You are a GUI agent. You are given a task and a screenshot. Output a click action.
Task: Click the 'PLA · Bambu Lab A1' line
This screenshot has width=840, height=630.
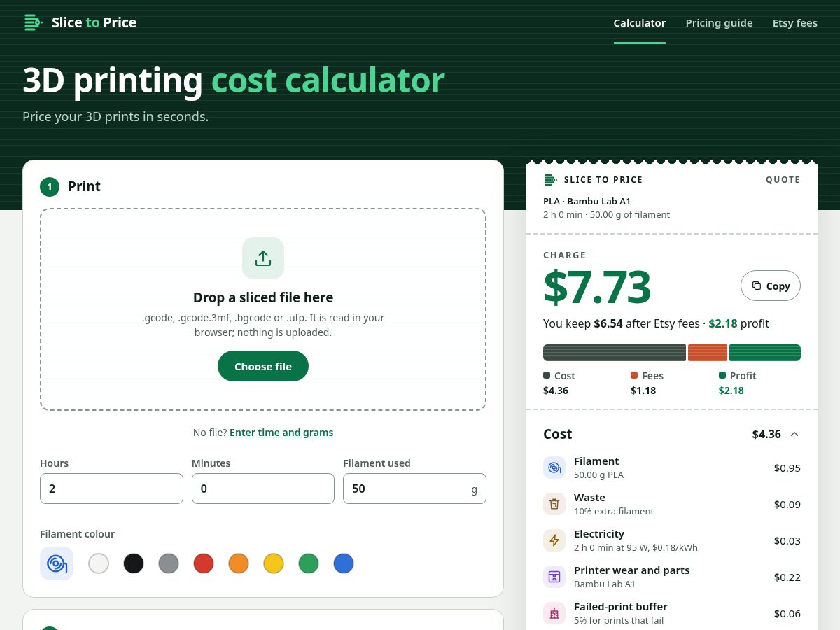(x=587, y=201)
